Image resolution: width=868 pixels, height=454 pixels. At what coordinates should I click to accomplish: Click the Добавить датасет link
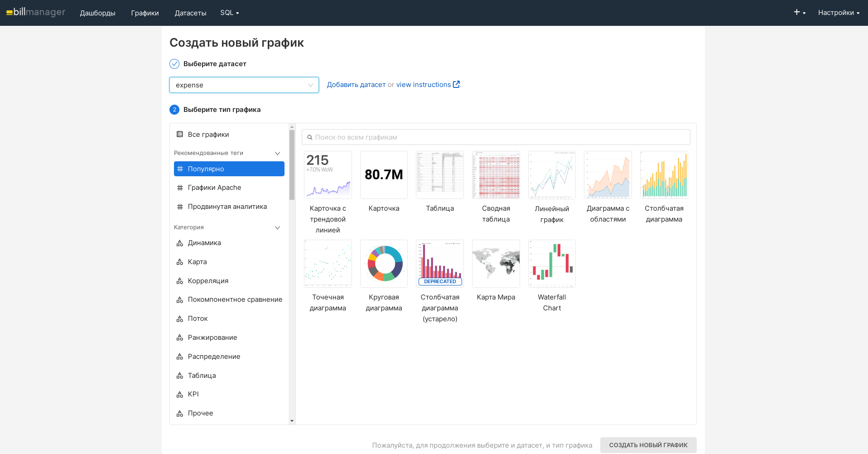(x=356, y=85)
